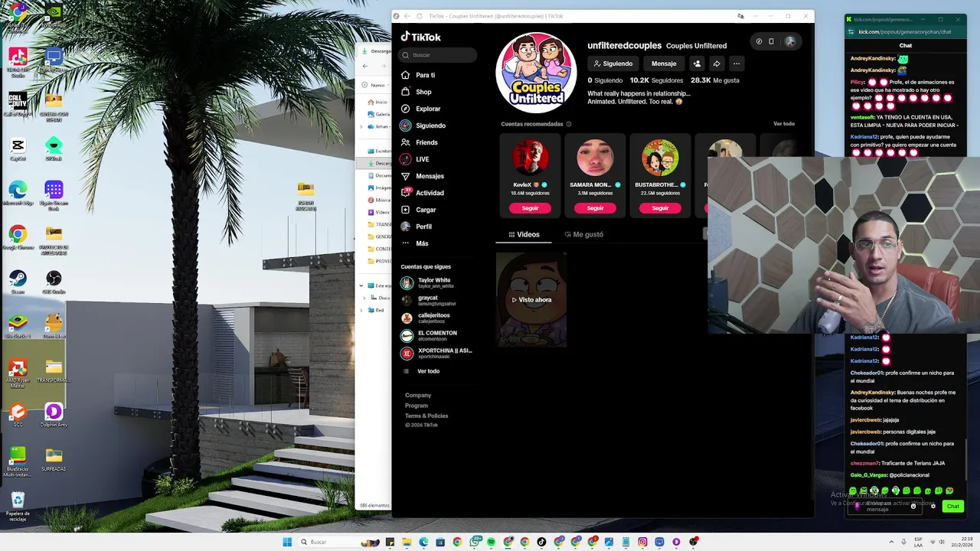Click the browser back arrow in TikTok window
Image resolution: width=980 pixels, height=551 pixels.
pyautogui.click(x=406, y=16)
